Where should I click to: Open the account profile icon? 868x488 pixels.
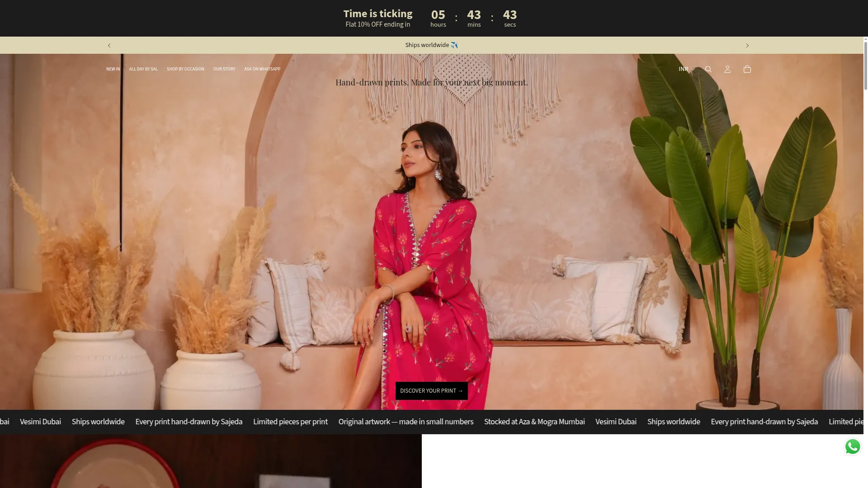point(727,69)
